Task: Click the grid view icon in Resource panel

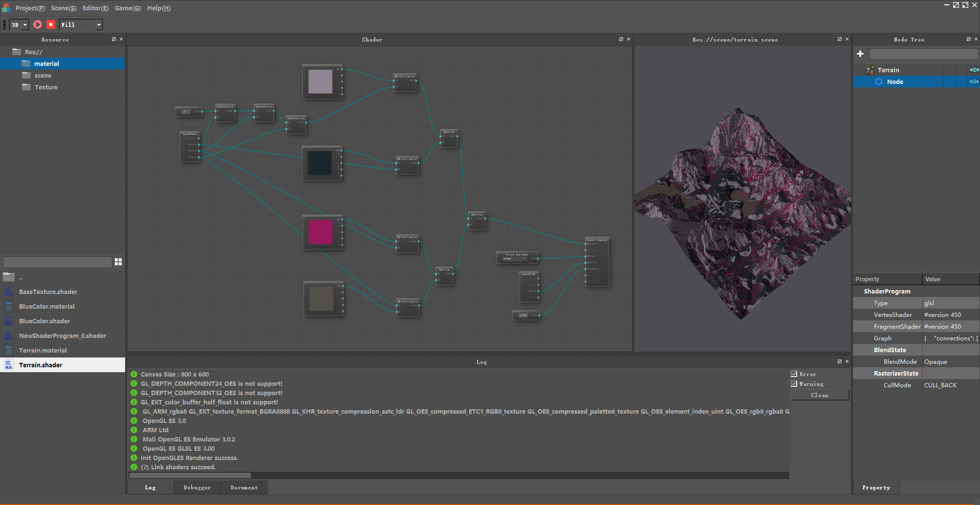Action: (x=118, y=262)
